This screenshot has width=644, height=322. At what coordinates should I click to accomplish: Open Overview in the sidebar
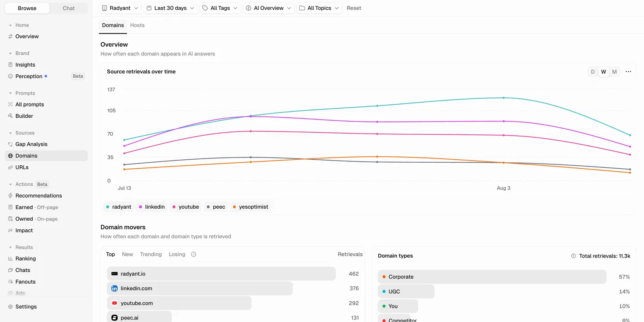[27, 36]
